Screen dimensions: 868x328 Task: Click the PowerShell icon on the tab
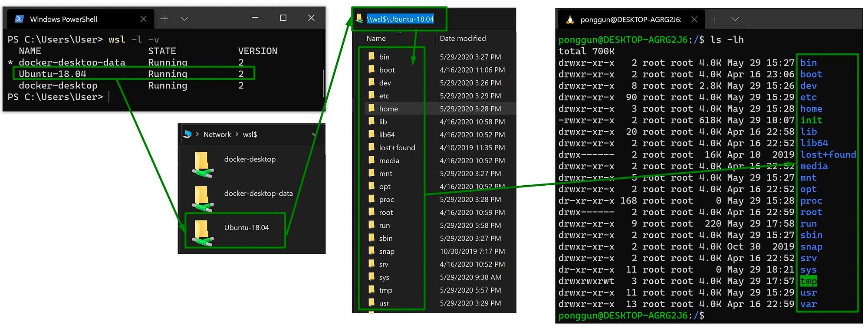[x=19, y=19]
